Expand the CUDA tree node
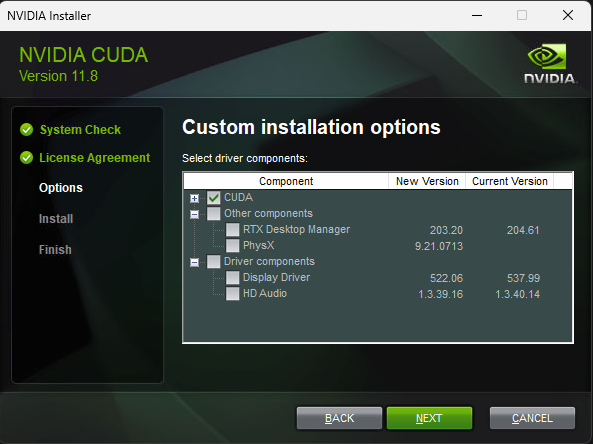This screenshot has width=593, height=444. click(194, 198)
